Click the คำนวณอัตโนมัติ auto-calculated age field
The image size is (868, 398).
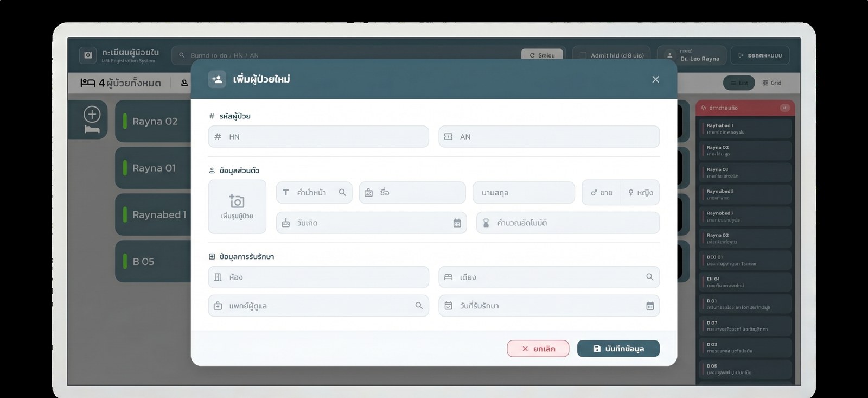click(x=568, y=223)
